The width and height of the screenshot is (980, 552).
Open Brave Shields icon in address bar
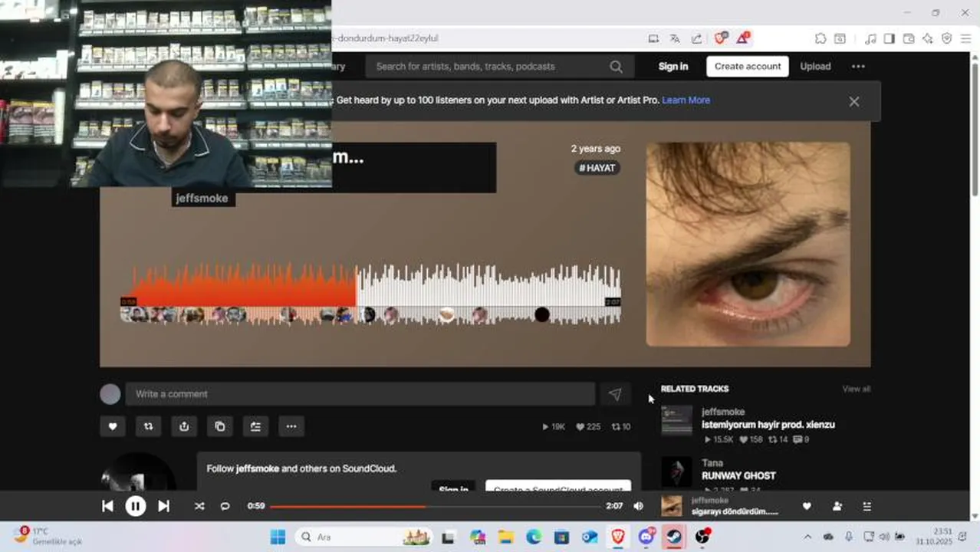pyautogui.click(x=720, y=38)
